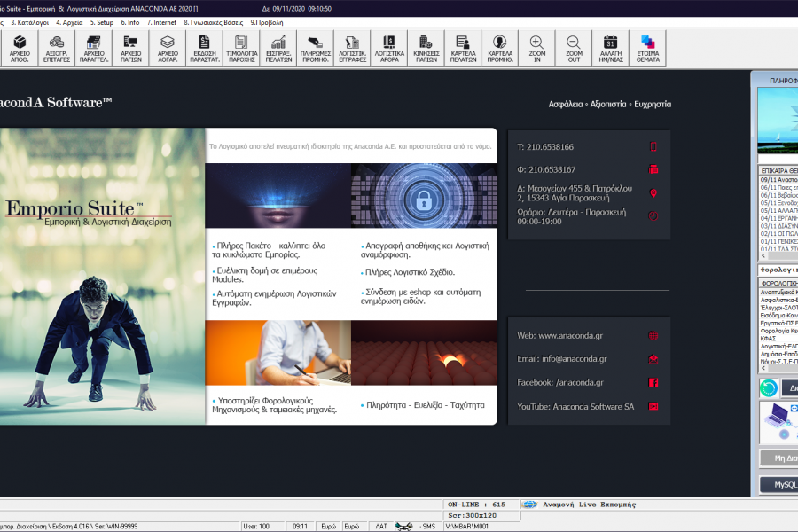Open ΕΤΟΙΜΑ ΘΕΜΑΤΑ ready themes icon
The width and height of the screenshot is (798, 532).
pyautogui.click(x=648, y=49)
